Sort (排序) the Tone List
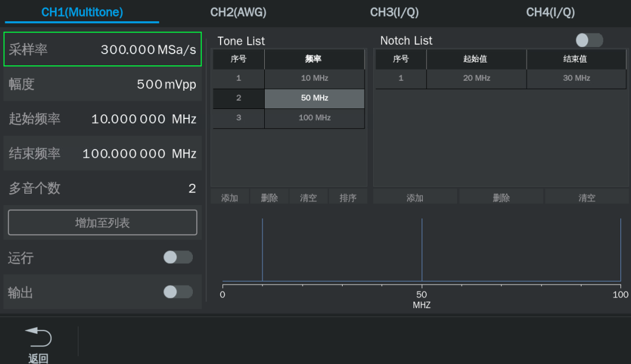Screen dimensions: 631x364 tap(348, 198)
